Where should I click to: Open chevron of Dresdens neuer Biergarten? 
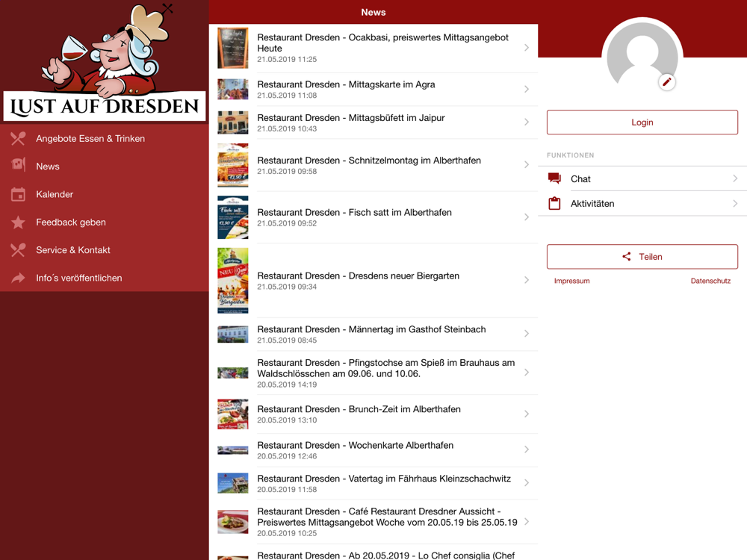[x=527, y=280]
